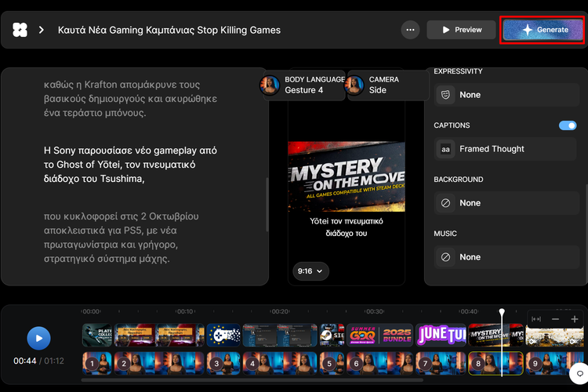The width and height of the screenshot is (588, 392).
Task: Click the aa caption style icon
Action: [x=445, y=149]
